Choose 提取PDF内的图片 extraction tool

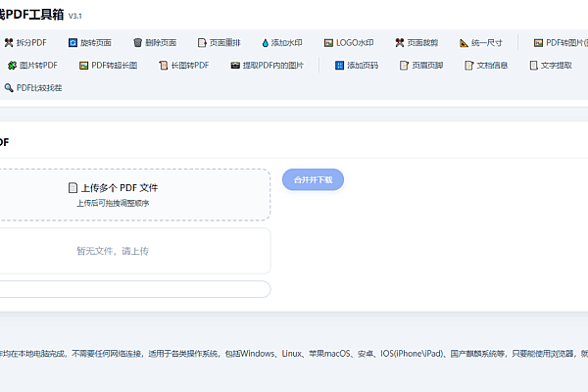tap(267, 66)
